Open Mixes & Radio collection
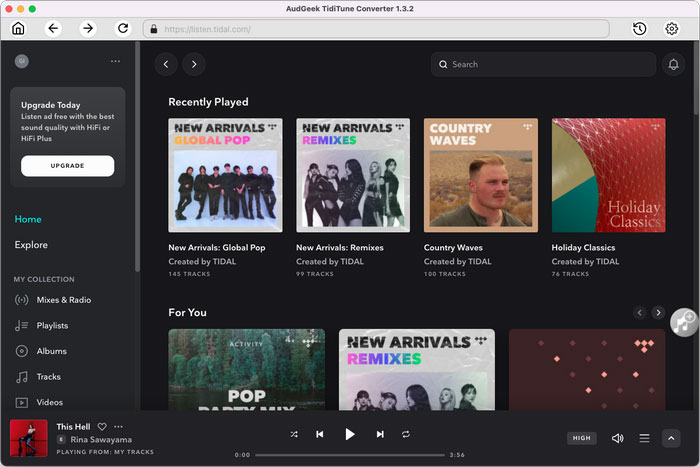Viewport: 700px width, 467px height. click(x=64, y=300)
